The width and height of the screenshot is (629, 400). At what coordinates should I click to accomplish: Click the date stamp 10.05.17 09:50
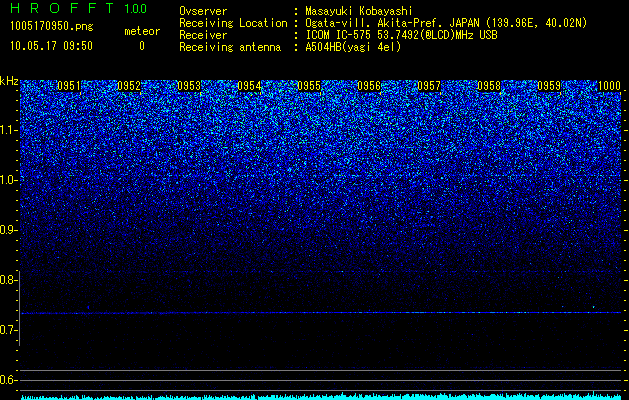click(51, 46)
